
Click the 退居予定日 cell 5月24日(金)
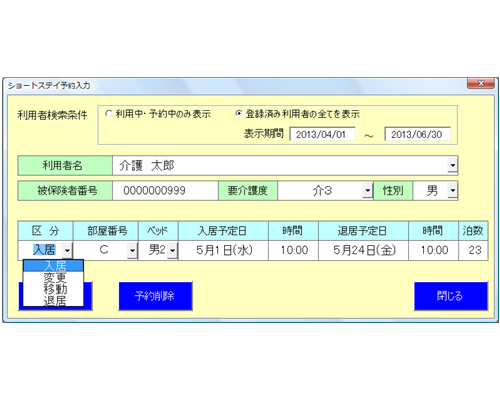(364, 250)
